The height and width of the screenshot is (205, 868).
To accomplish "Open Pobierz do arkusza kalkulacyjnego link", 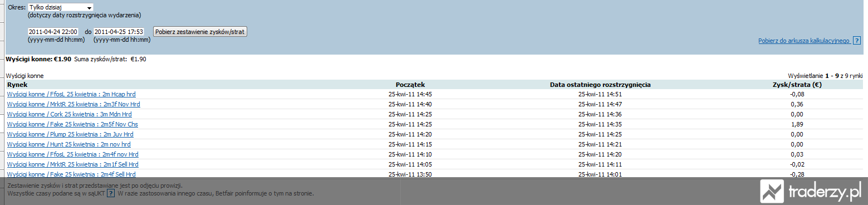I will point(802,41).
